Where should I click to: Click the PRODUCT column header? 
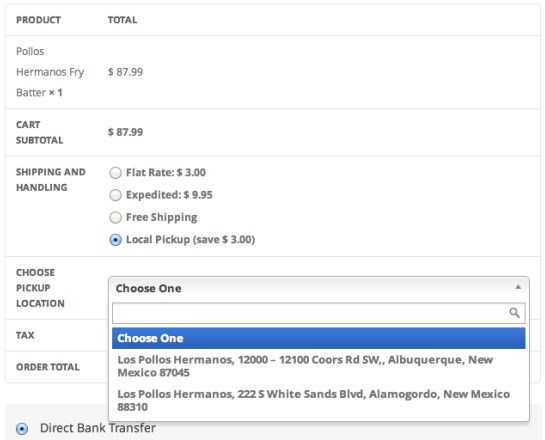pos(38,20)
